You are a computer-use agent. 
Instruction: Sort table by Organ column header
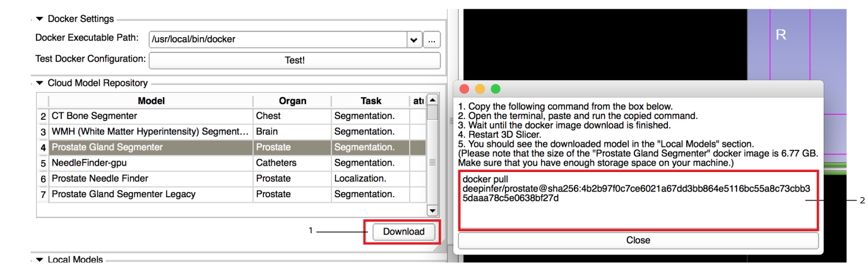(x=292, y=101)
